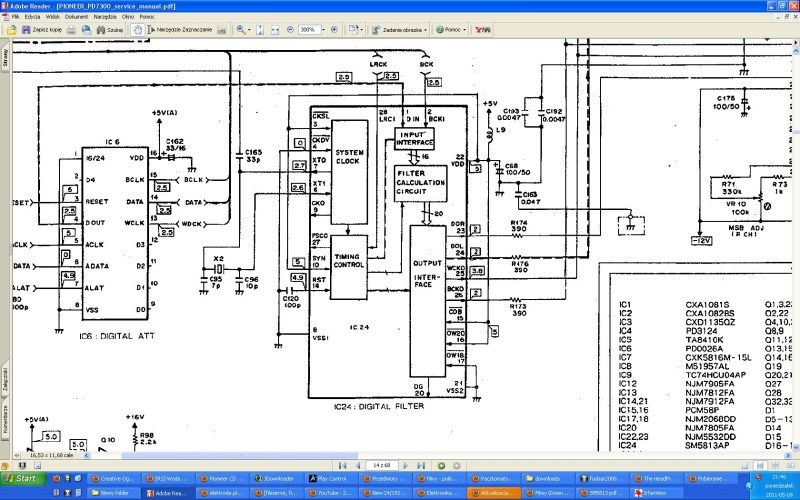Go to next page arrow

pos(406,465)
